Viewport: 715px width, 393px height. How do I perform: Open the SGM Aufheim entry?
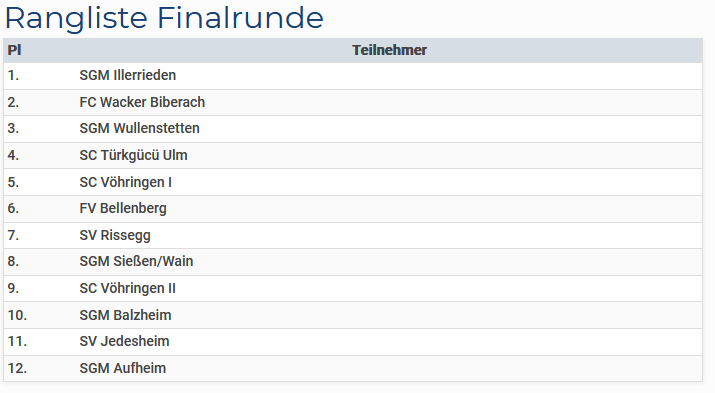point(123,368)
